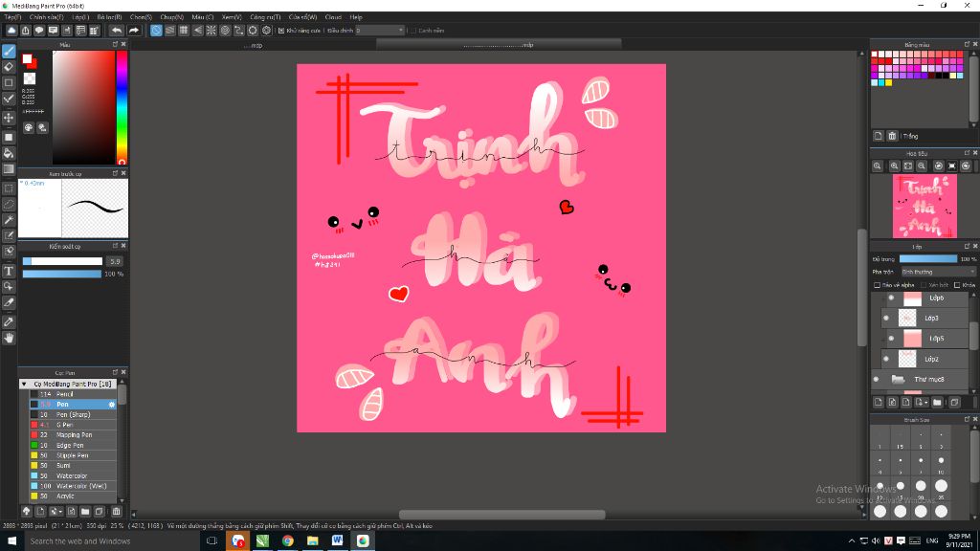Select the Bucket fill tool

click(9, 153)
